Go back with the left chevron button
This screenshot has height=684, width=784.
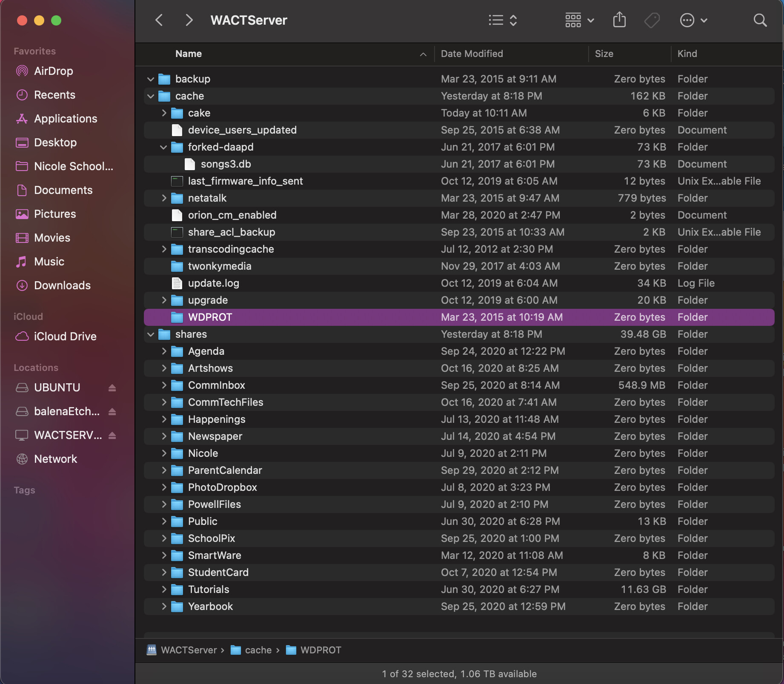pyautogui.click(x=159, y=20)
